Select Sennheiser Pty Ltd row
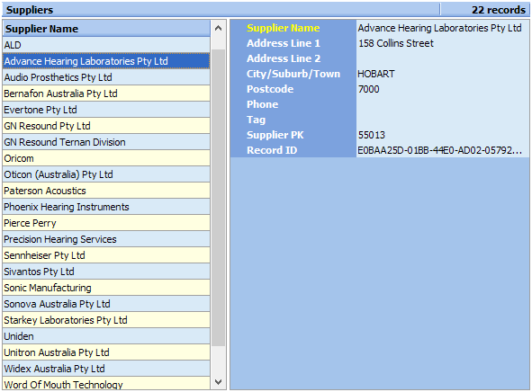Screen dimensions: 532x392 106,255
